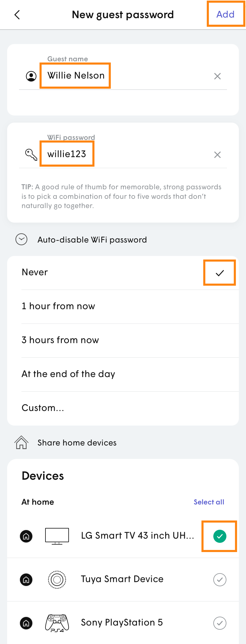Click the back chevron in the header
The image size is (246, 644).
17,14
